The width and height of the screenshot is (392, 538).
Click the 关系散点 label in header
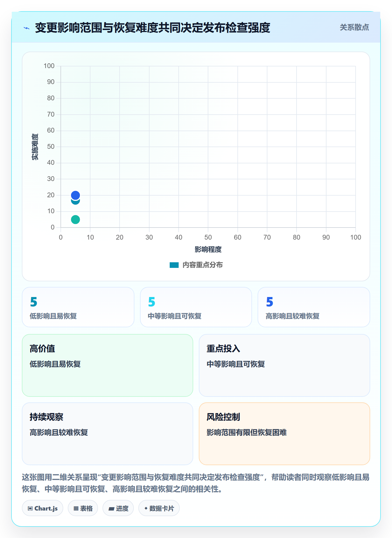[354, 27]
